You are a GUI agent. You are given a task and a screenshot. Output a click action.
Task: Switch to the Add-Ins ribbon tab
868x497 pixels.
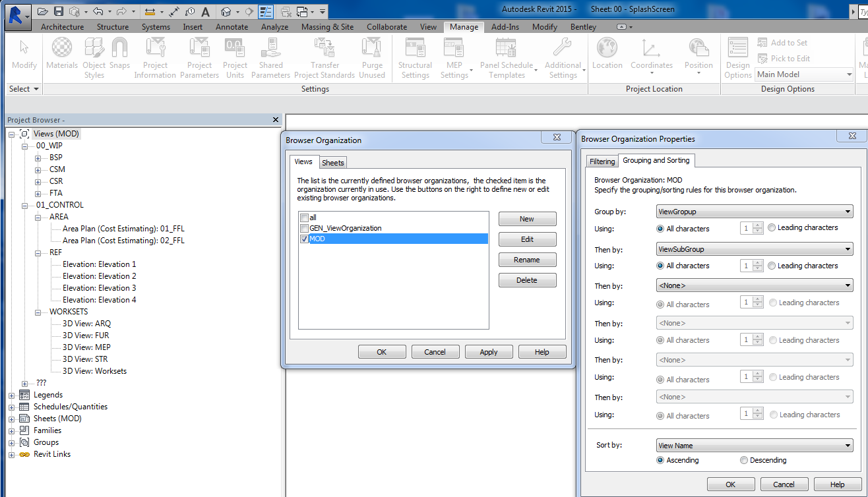(x=505, y=27)
